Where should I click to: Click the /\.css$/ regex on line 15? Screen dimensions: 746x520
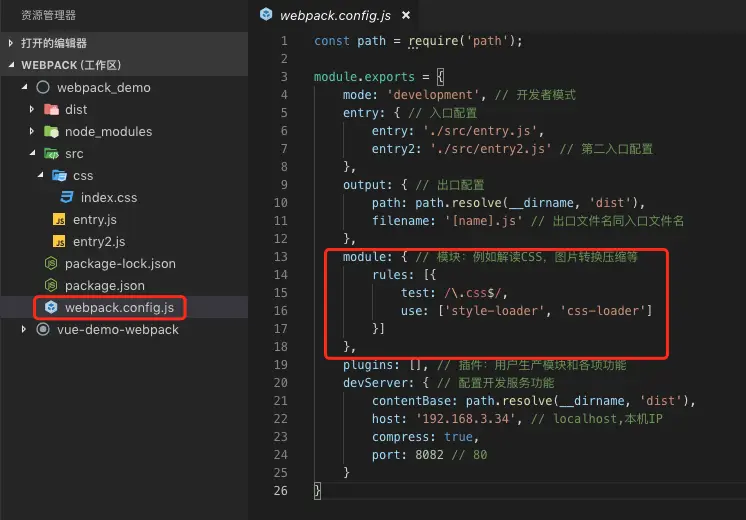coord(472,293)
